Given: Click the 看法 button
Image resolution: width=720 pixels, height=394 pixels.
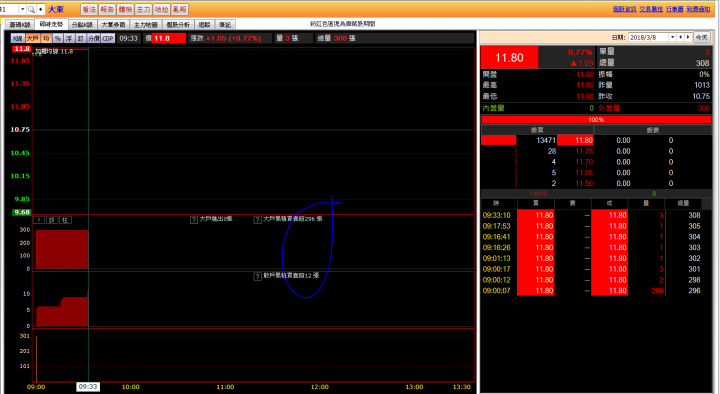Looking at the screenshot, I should 89,9.
